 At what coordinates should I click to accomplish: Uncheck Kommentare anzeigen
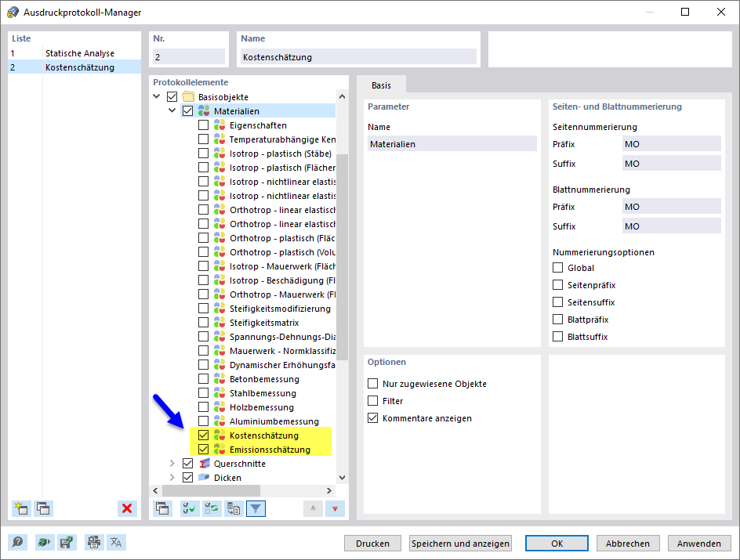tap(373, 417)
